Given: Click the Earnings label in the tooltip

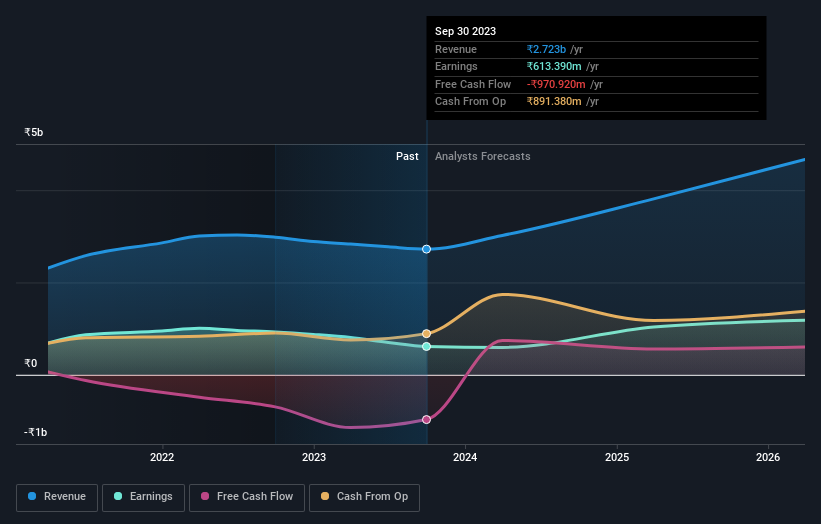Looking at the screenshot, I should point(456,66).
